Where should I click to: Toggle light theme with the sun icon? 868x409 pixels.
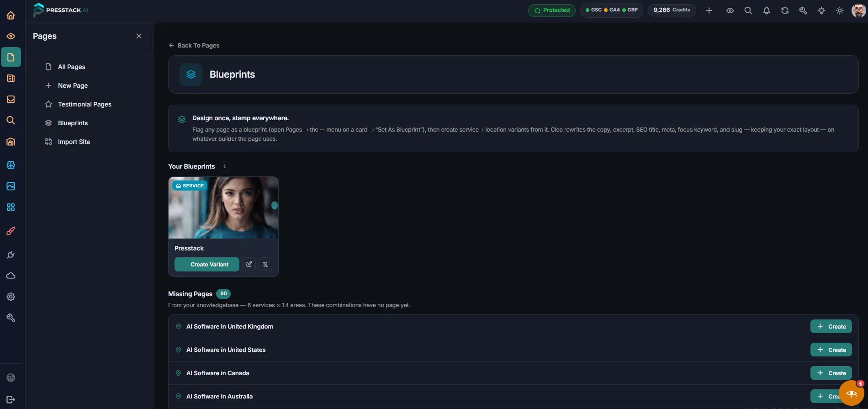click(x=840, y=11)
